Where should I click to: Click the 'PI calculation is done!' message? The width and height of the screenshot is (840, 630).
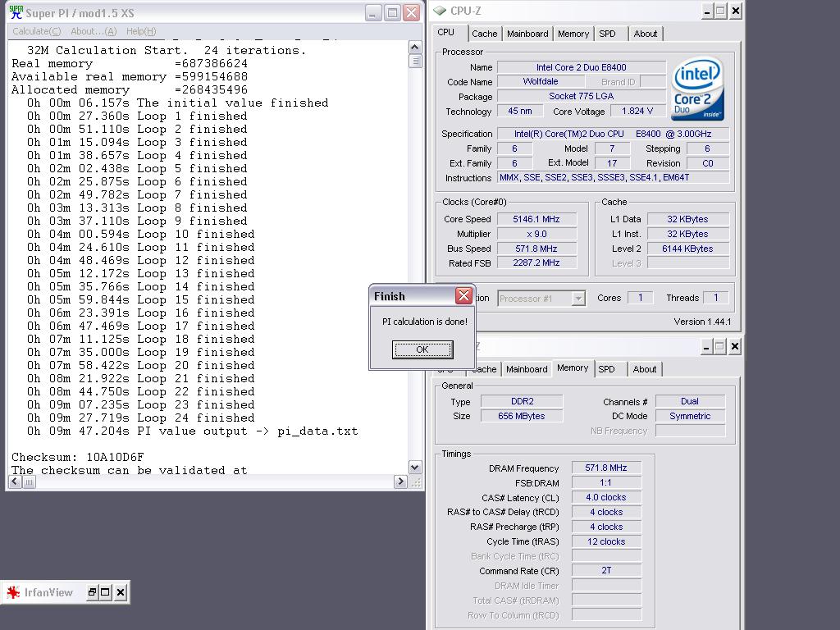[424, 322]
